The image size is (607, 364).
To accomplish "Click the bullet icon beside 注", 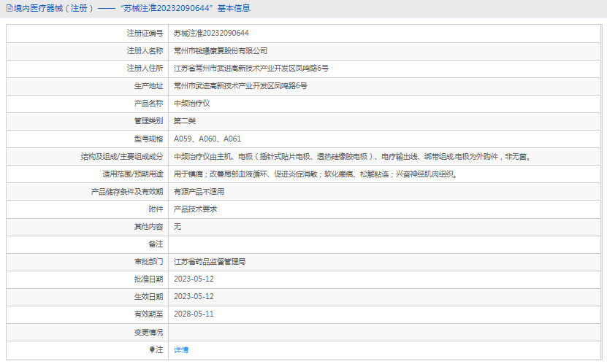I will pos(152,349).
